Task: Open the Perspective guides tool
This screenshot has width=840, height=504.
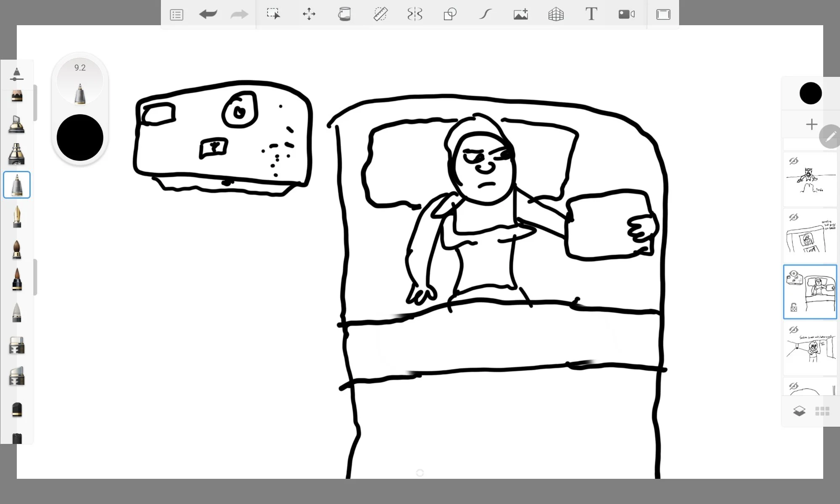Action: [556, 14]
